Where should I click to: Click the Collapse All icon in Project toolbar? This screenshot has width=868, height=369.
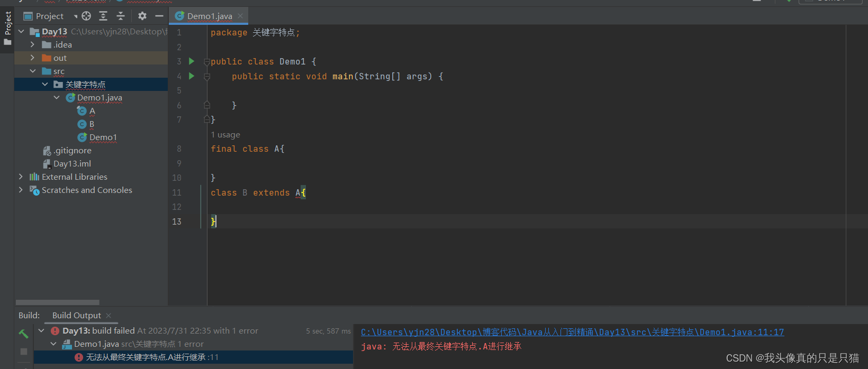point(120,16)
